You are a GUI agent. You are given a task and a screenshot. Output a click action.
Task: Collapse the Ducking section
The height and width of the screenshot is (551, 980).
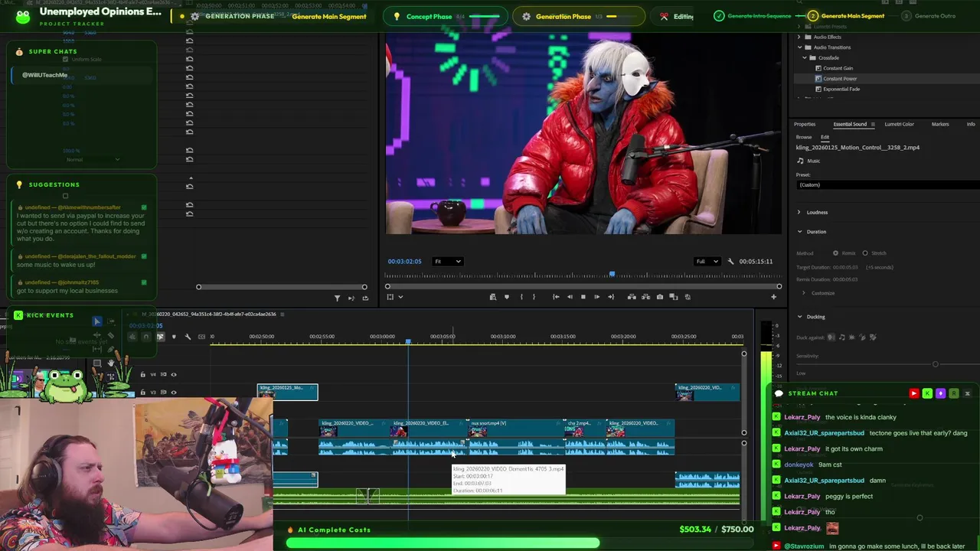799,317
